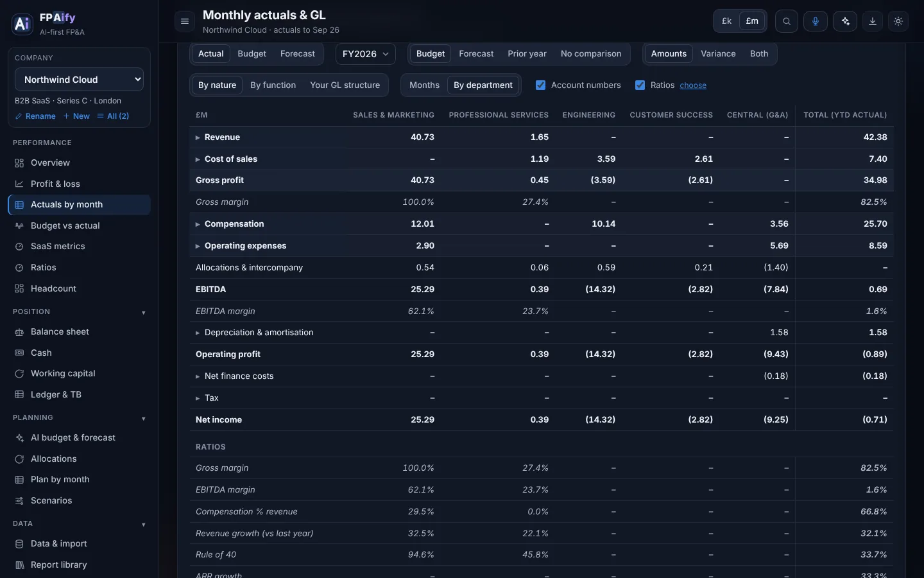Select Actuals by month in sidebar
Viewport: 924px width, 578px height.
pyautogui.click(x=80, y=204)
